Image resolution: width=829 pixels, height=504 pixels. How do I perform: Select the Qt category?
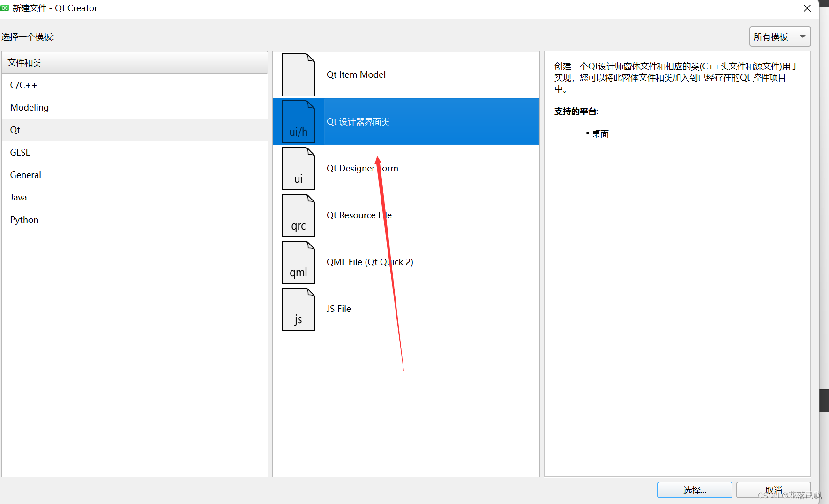[x=135, y=130]
